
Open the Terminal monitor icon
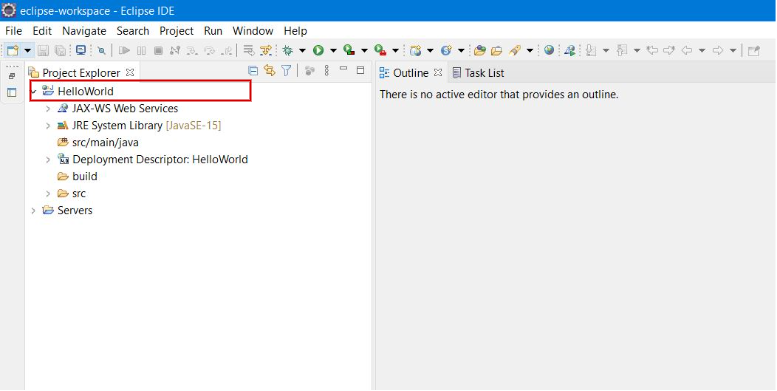click(81, 50)
